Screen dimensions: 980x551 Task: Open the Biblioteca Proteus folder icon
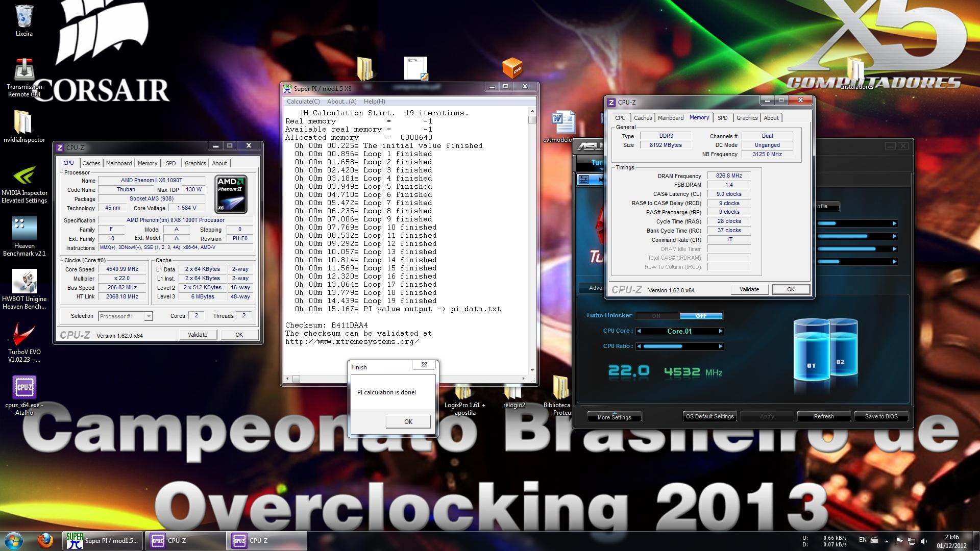click(x=560, y=395)
